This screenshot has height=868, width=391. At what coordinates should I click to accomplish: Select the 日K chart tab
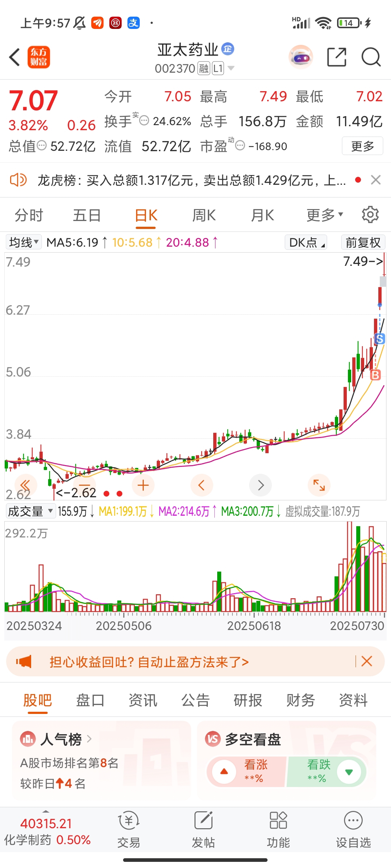tap(146, 216)
